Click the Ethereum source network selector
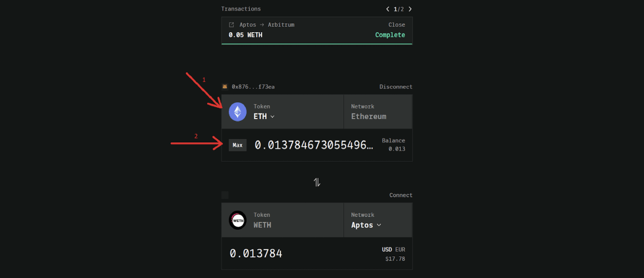The image size is (644, 278). [378, 112]
